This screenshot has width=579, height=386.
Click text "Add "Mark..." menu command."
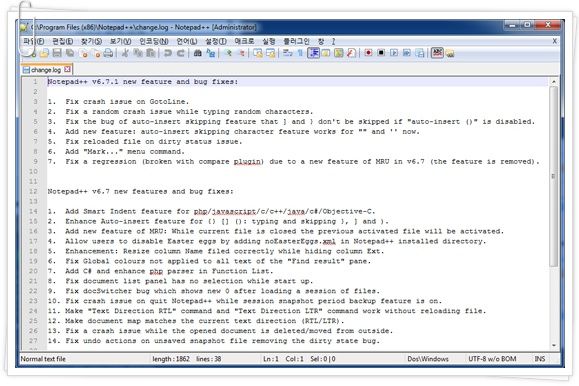[125, 151]
